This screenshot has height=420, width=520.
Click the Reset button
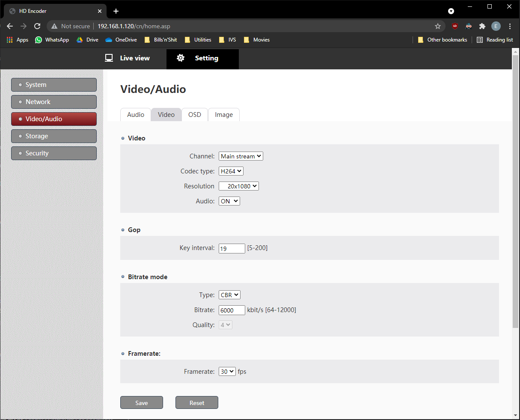click(197, 402)
